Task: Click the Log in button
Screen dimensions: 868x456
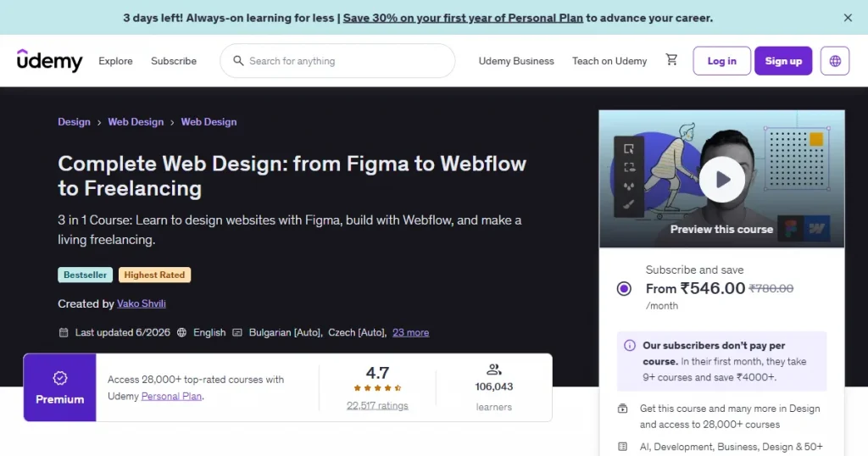Action: [x=722, y=61]
